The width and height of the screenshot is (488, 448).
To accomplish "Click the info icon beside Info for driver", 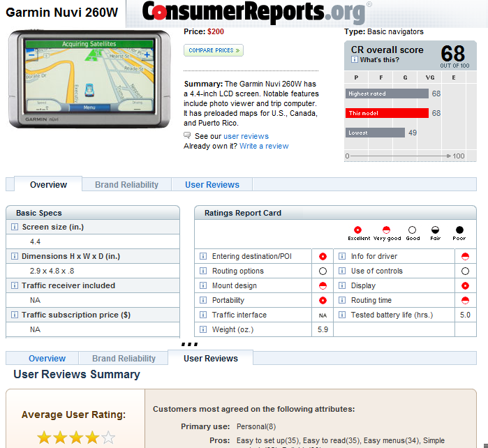I will pos(341,256).
